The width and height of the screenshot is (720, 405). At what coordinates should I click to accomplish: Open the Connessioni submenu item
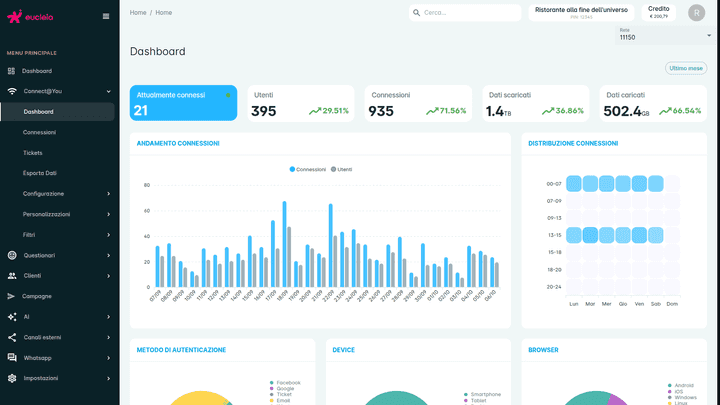[x=39, y=132]
